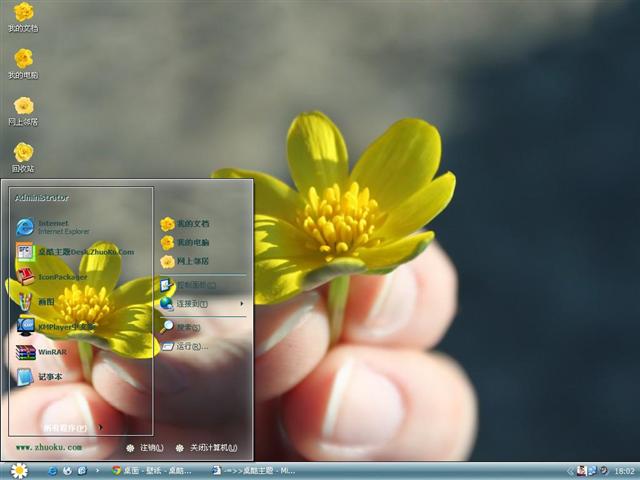Click the 18:02 clock

[x=624, y=471]
